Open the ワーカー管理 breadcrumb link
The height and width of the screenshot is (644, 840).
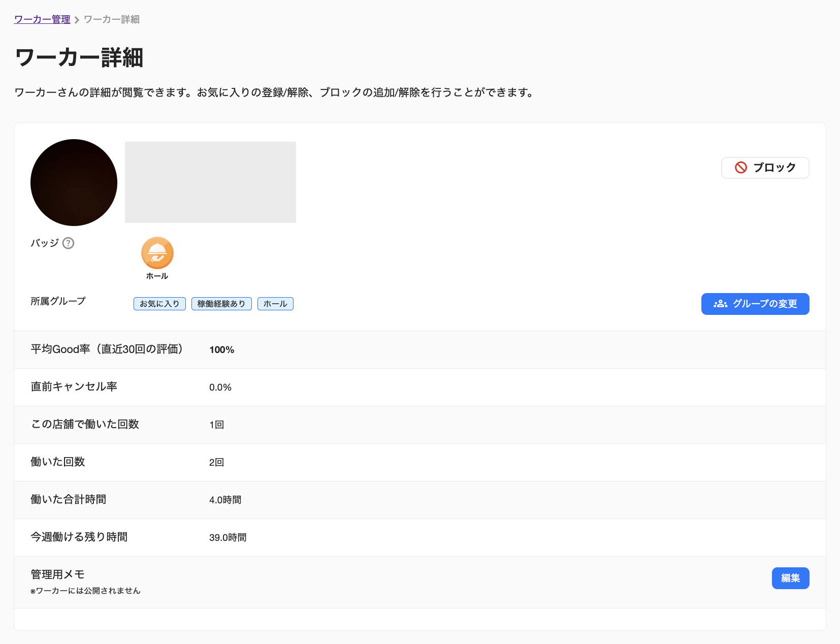pyautogui.click(x=42, y=20)
